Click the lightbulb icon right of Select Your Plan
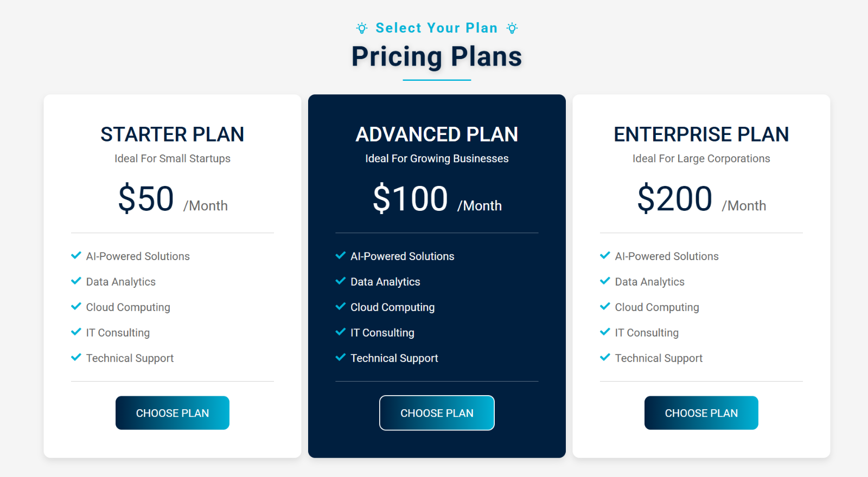Screen dimensions: 868x477 pos(512,28)
